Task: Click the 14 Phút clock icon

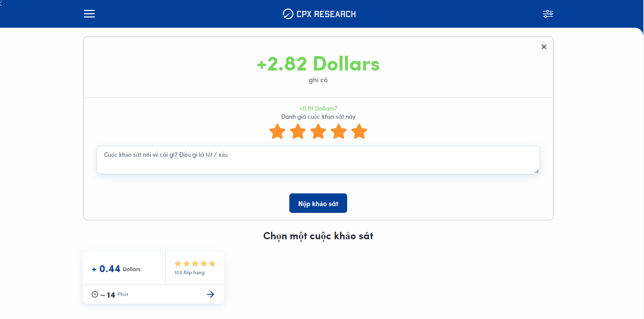Action: pos(95,294)
